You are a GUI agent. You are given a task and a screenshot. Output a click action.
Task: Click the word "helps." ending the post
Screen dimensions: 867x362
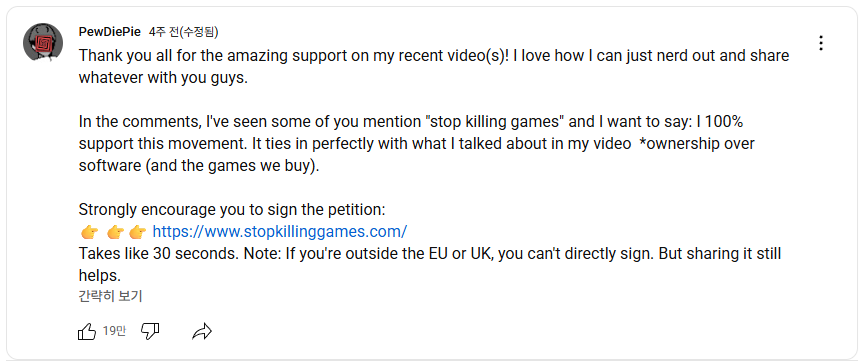100,276
